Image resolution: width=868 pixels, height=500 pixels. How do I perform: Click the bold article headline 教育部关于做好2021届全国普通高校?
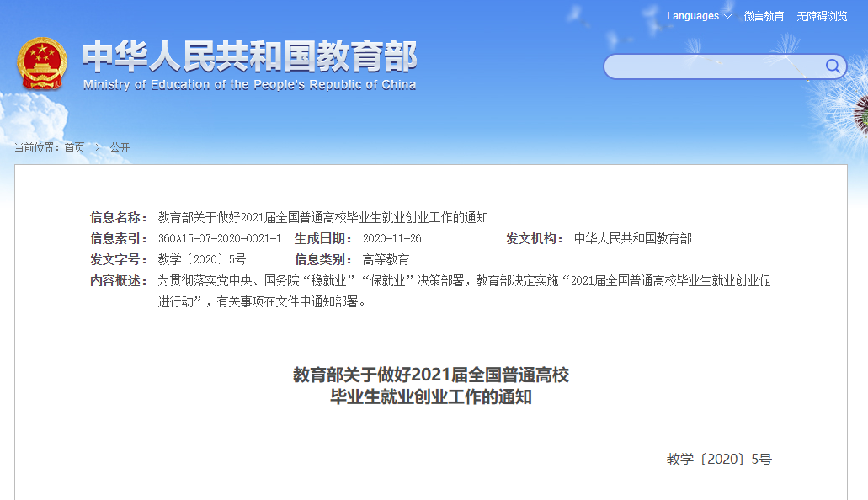[x=431, y=375]
